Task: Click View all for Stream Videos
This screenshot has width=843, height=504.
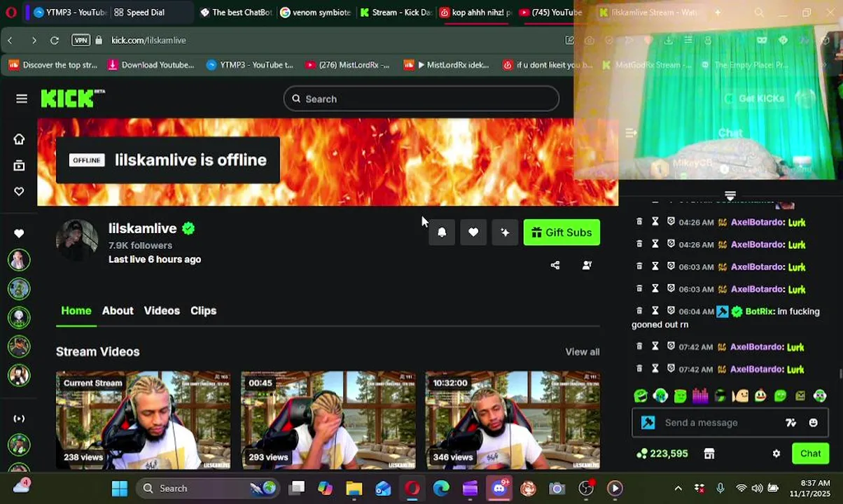Action: coord(583,351)
